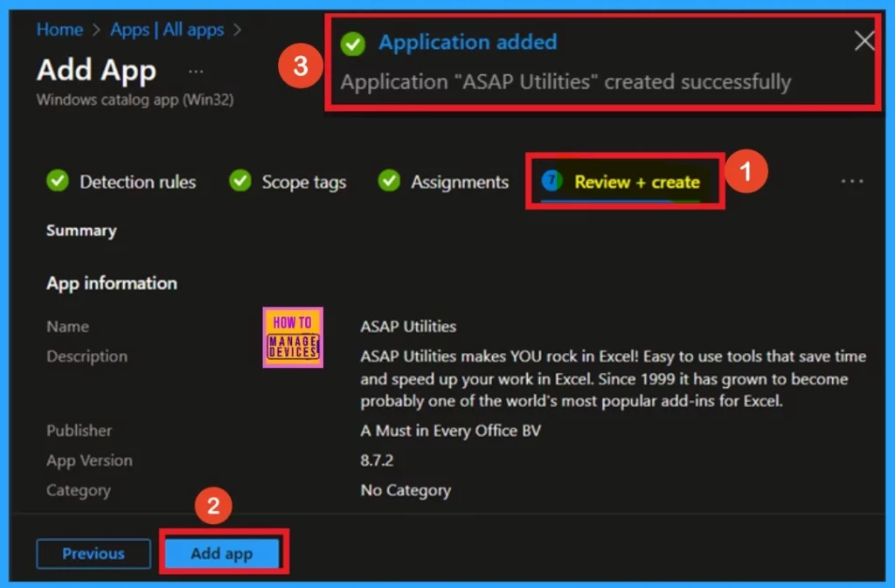Click the App Version field label
The width and height of the screenshot is (895, 588).
(89, 460)
